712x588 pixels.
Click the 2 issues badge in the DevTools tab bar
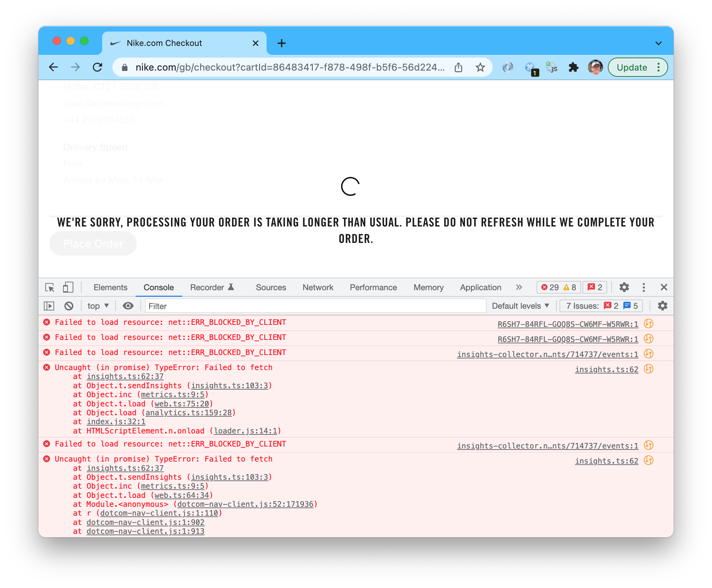point(595,287)
